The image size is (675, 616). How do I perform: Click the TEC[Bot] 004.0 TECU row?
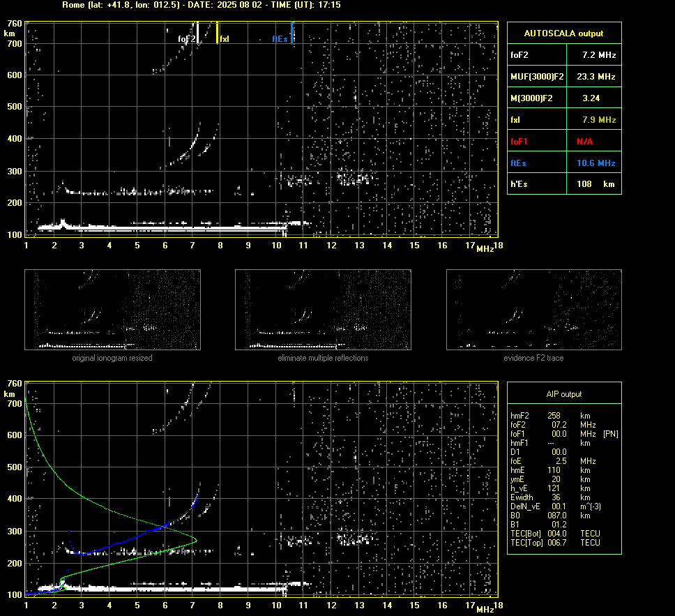point(555,533)
